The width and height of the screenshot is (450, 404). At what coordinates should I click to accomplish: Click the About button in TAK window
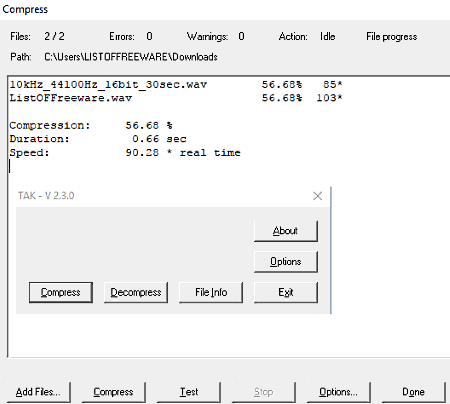(286, 231)
